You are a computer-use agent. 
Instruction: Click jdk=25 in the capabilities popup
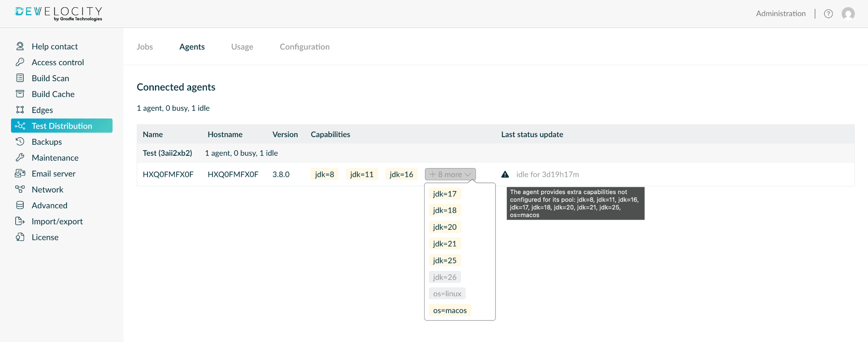(445, 260)
